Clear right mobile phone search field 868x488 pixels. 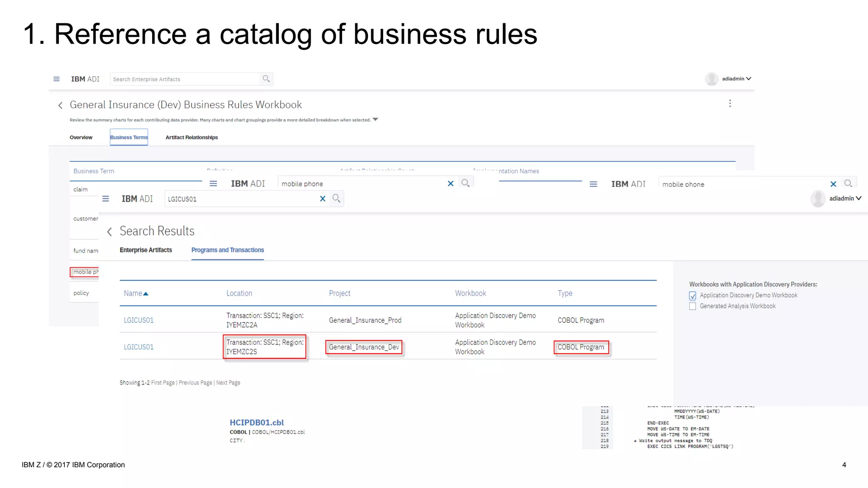coord(833,184)
